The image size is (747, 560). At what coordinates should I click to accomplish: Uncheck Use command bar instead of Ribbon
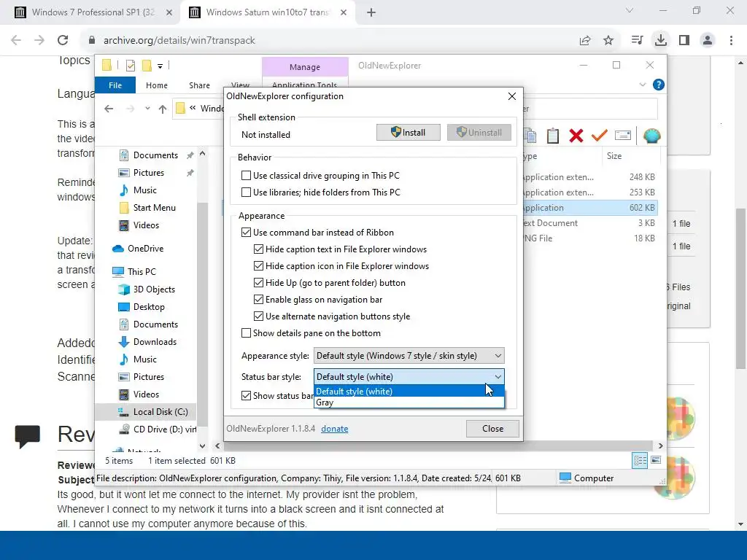[246, 233]
